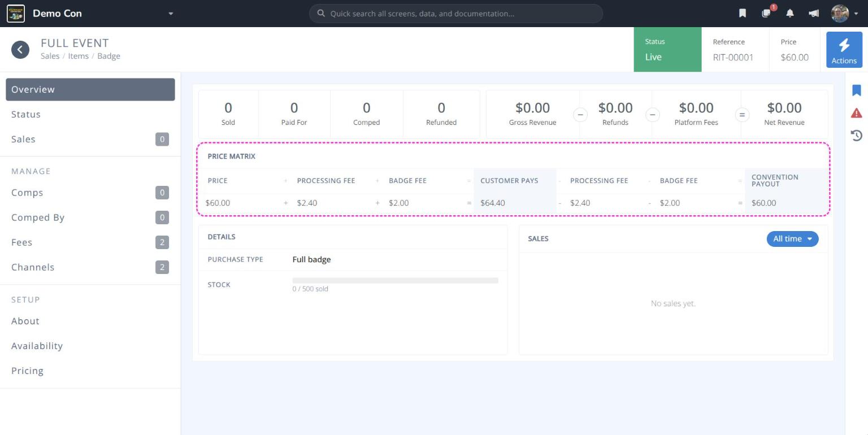Open the notifications bell

(790, 14)
